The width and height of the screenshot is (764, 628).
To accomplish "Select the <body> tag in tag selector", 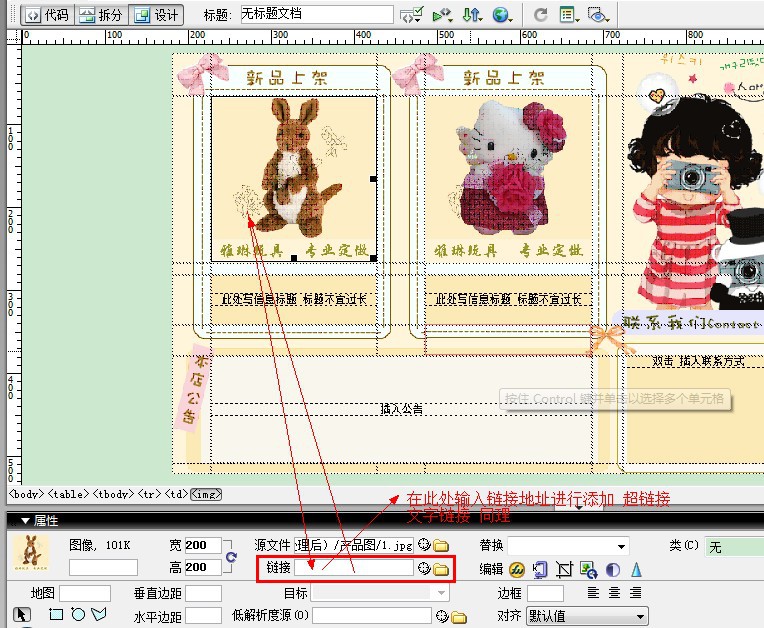I will coord(27,494).
